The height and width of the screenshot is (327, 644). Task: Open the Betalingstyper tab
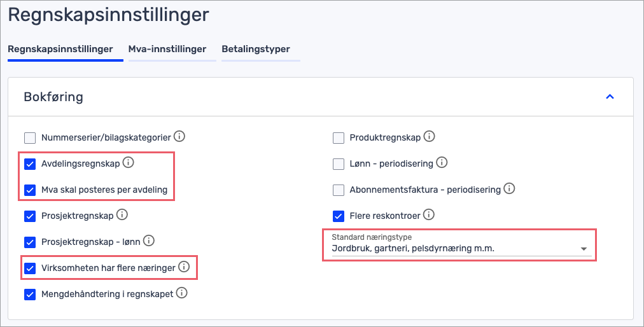point(256,49)
